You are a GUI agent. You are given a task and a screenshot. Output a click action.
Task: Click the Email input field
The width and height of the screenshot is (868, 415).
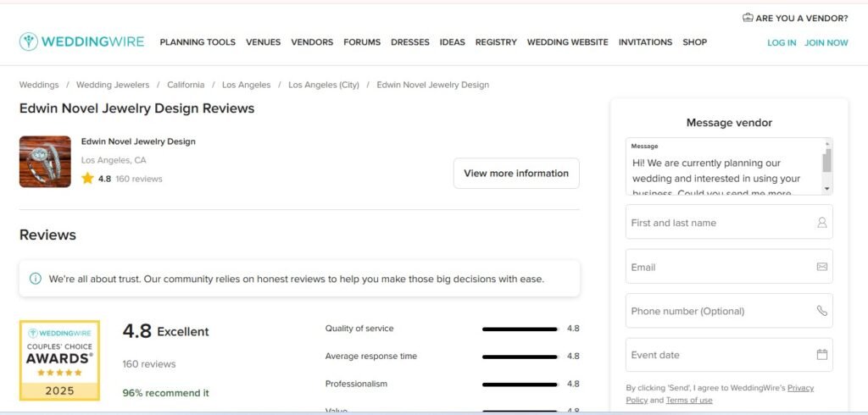pyautogui.click(x=729, y=266)
